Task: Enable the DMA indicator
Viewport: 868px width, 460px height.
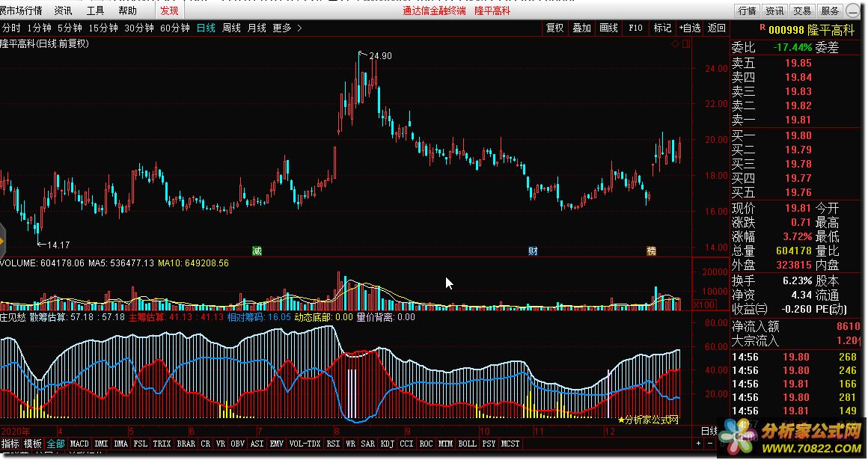Action: (x=120, y=444)
